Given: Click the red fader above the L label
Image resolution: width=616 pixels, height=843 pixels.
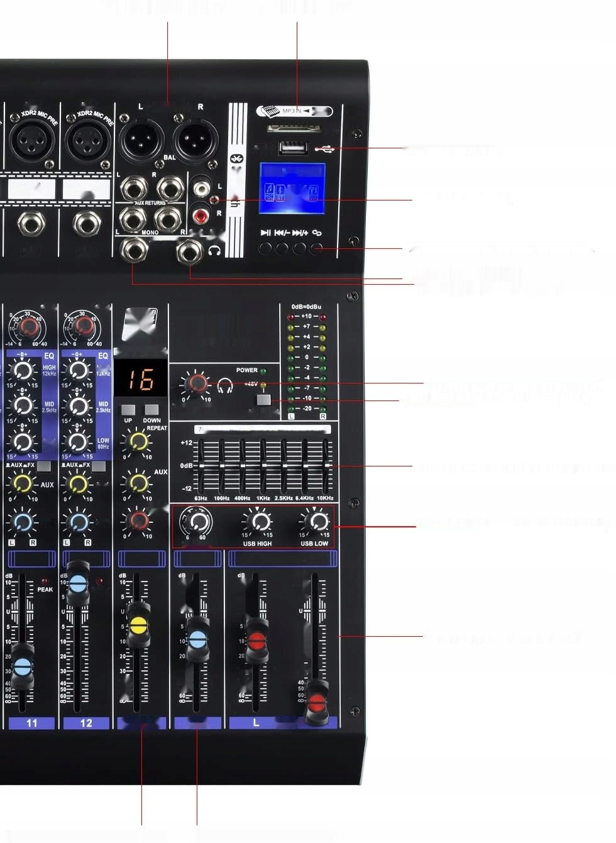Looking at the screenshot, I should point(256,641).
